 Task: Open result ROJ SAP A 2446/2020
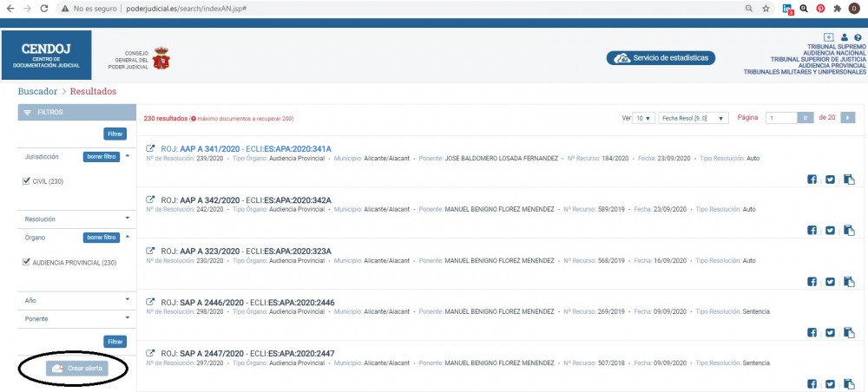[x=248, y=303]
